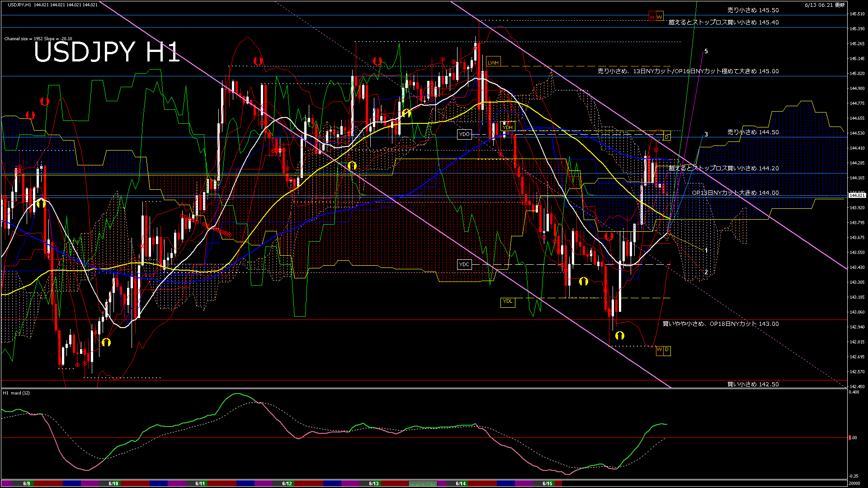Jump to the 6/10 date marker

[x=113, y=483]
